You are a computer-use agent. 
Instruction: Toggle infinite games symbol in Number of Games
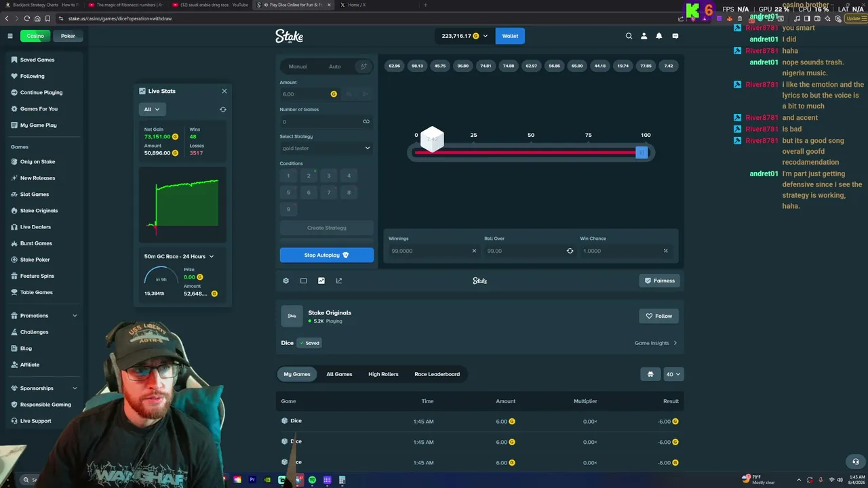click(366, 121)
